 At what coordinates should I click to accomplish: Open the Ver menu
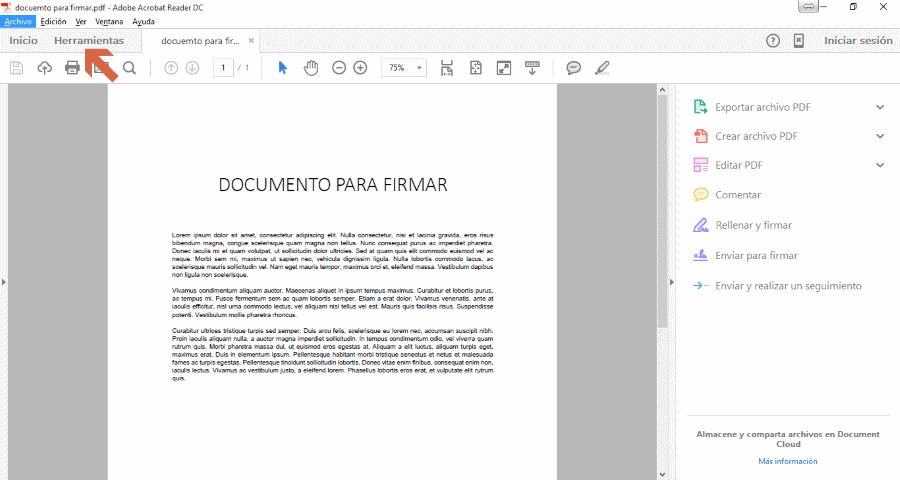coord(81,21)
